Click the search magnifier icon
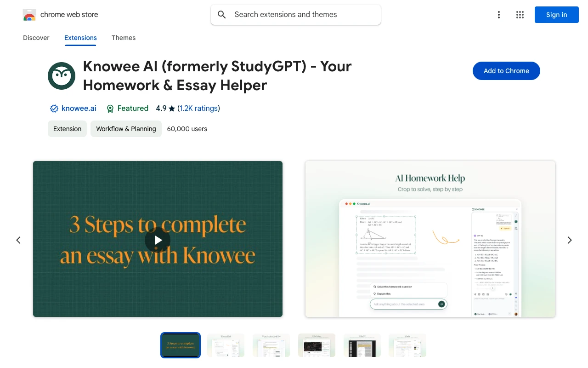The width and height of the screenshot is (588, 368). 222,15
